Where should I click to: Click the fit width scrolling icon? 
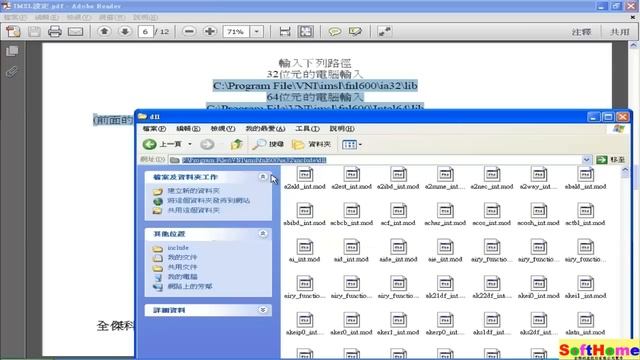[x=285, y=31]
